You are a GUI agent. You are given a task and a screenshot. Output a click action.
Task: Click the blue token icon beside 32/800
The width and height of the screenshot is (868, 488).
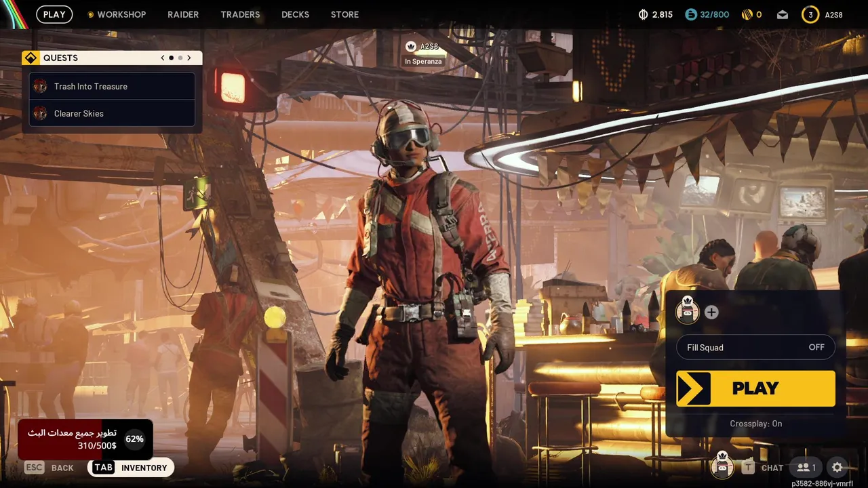[691, 14]
